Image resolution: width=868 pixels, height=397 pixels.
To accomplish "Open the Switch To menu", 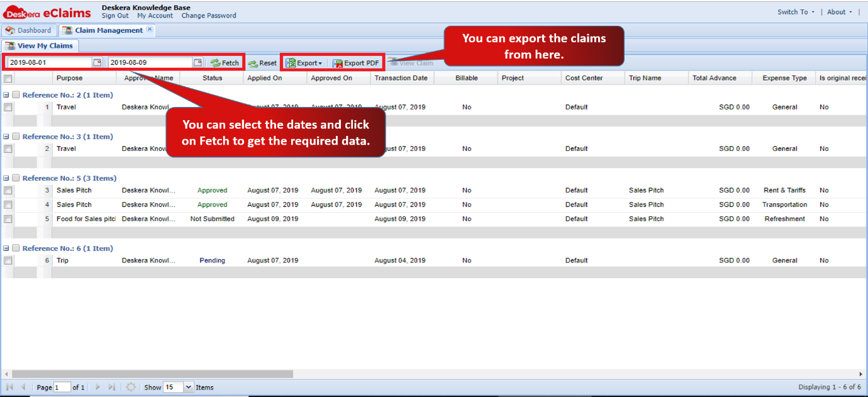I will click(796, 12).
